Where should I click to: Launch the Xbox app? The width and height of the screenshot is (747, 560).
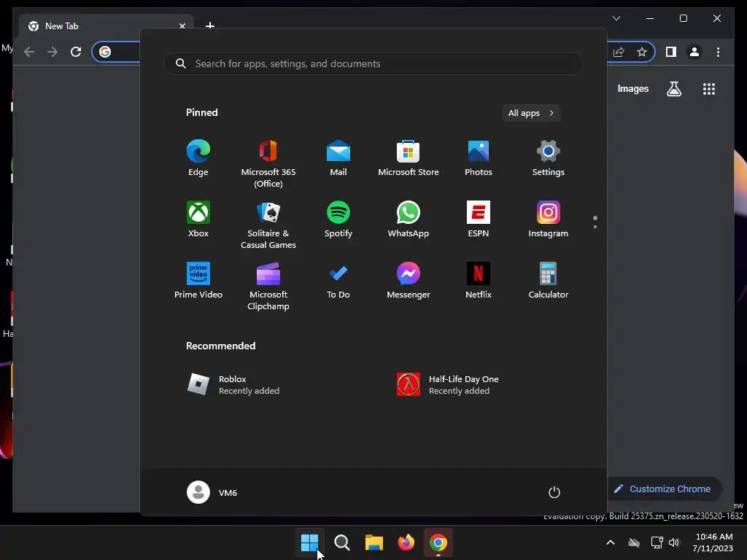[198, 219]
